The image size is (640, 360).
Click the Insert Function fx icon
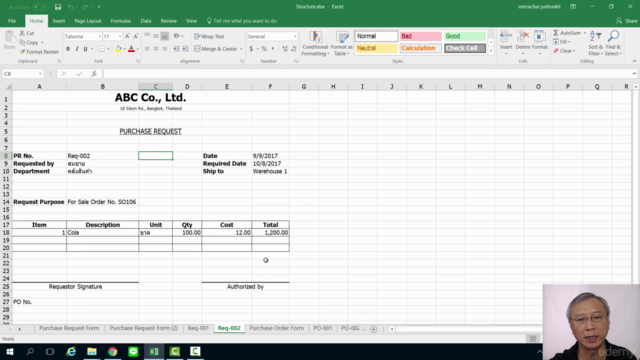click(94, 74)
